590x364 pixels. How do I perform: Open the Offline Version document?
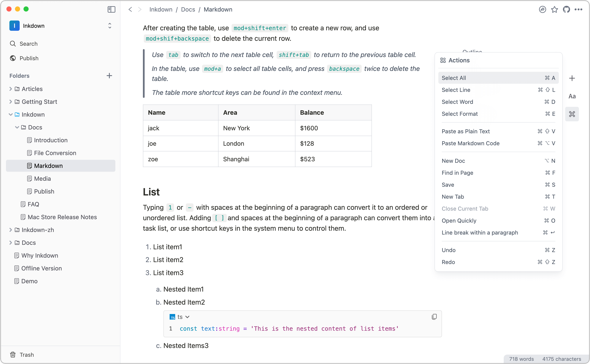[x=61, y=268]
